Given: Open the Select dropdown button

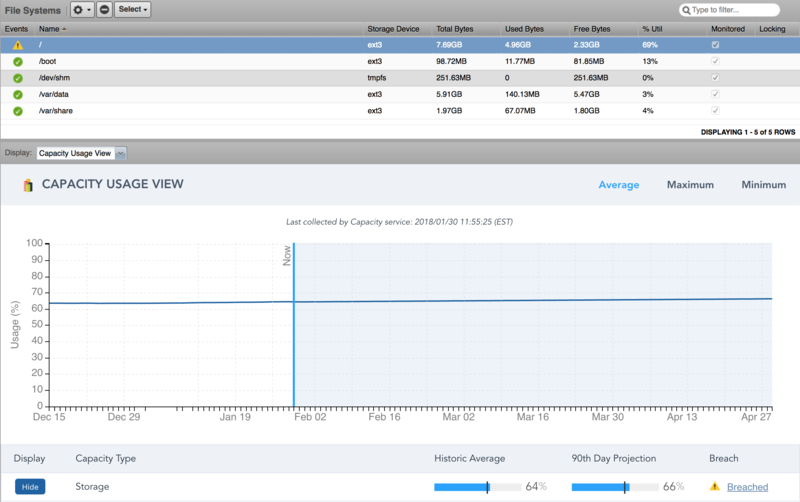Looking at the screenshot, I should (133, 10).
